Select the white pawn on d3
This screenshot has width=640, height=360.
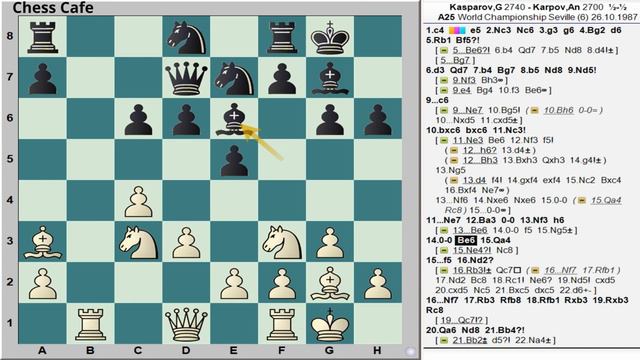pyautogui.click(x=186, y=242)
